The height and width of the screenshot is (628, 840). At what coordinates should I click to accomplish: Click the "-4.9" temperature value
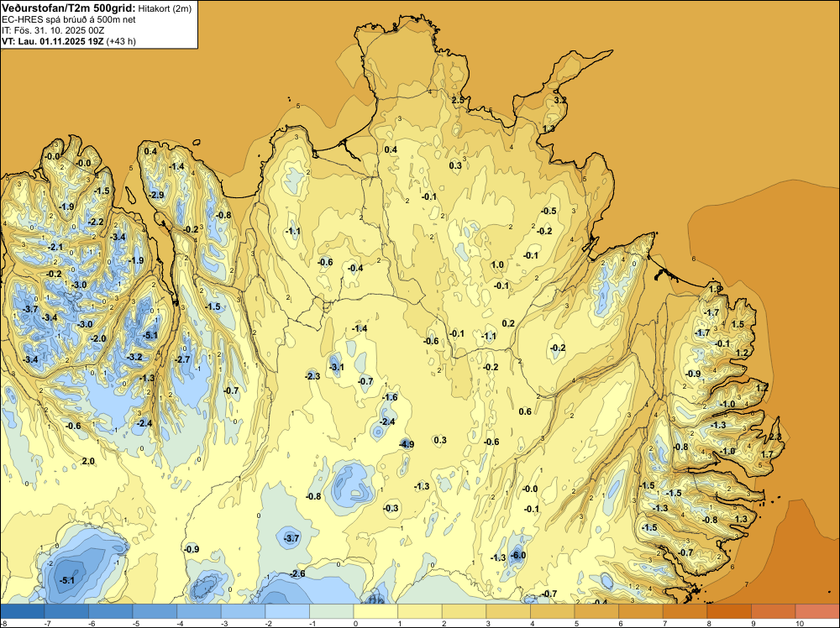[407, 444]
